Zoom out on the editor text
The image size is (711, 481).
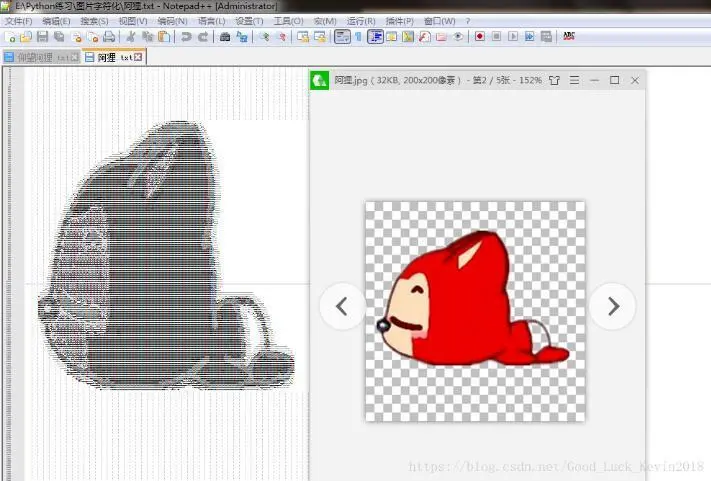281,37
